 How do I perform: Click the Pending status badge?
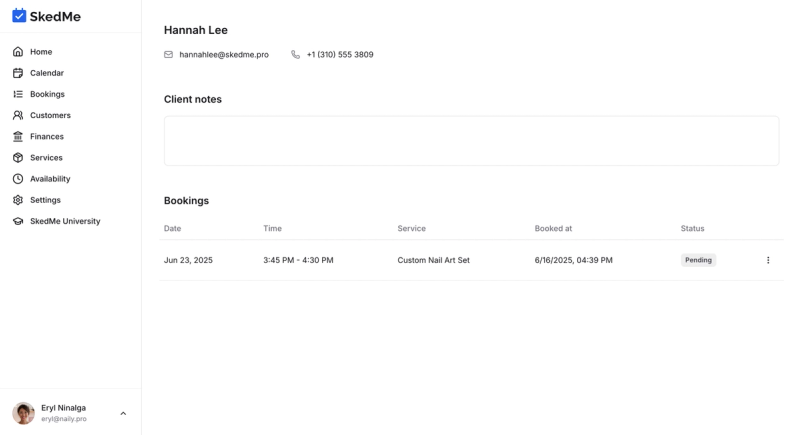pos(698,260)
